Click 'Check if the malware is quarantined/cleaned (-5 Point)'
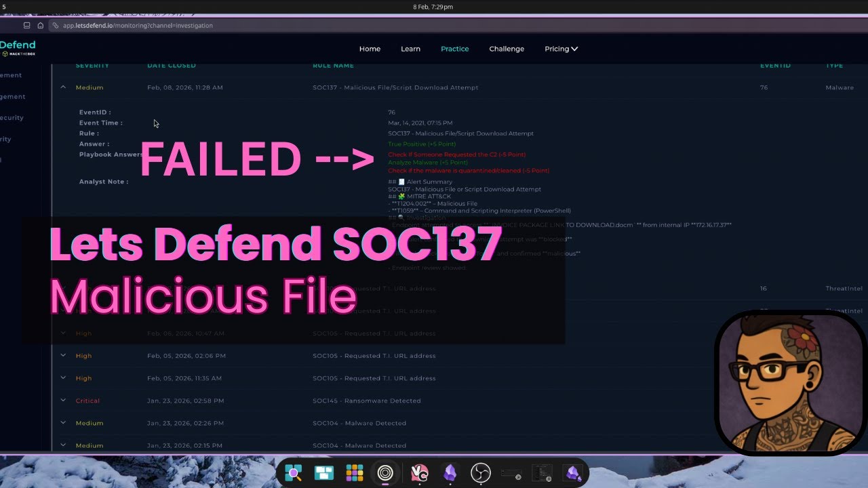The height and width of the screenshot is (488, 868). (x=469, y=171)
